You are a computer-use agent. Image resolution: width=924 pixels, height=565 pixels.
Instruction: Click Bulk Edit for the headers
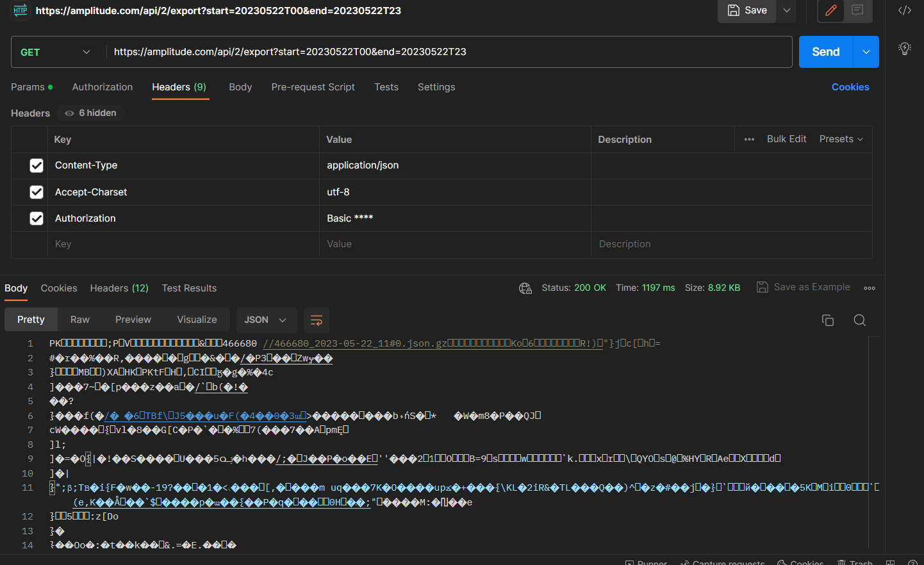point(786,139)
